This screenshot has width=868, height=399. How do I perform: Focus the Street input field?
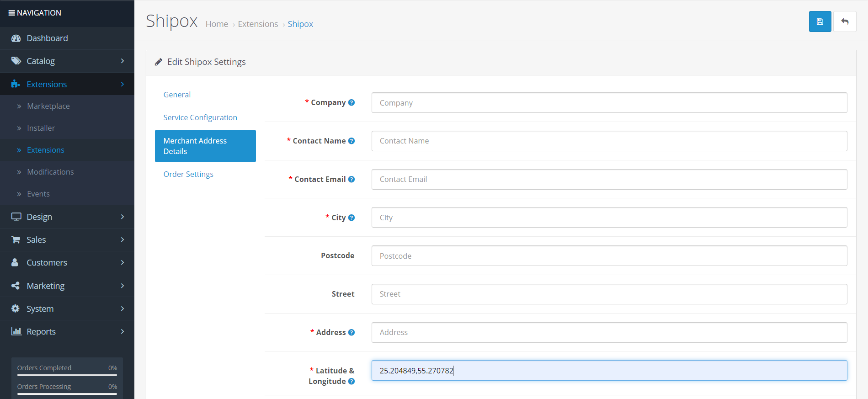(609, 294)
